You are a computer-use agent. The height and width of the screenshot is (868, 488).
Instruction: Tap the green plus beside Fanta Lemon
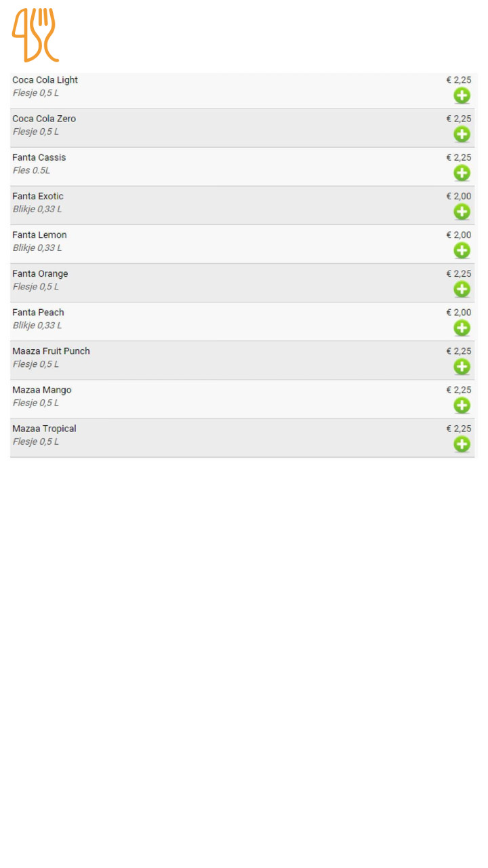point(462,250)
